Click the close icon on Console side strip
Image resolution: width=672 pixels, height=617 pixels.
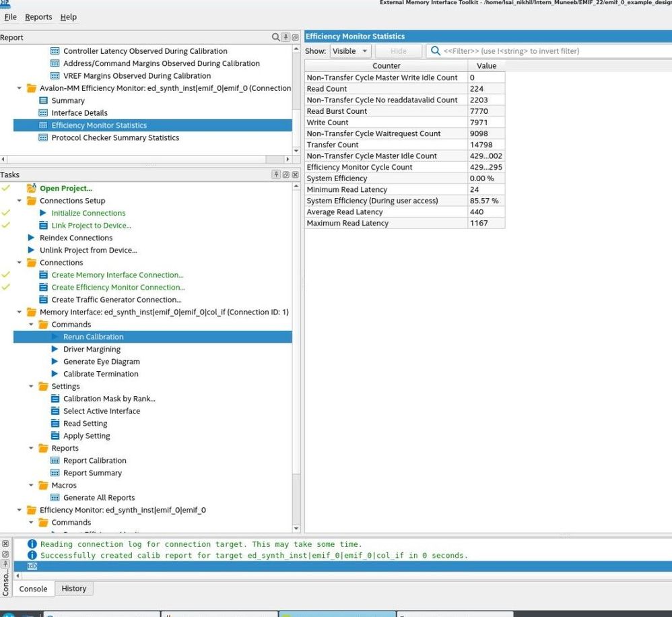coord(5,544)
